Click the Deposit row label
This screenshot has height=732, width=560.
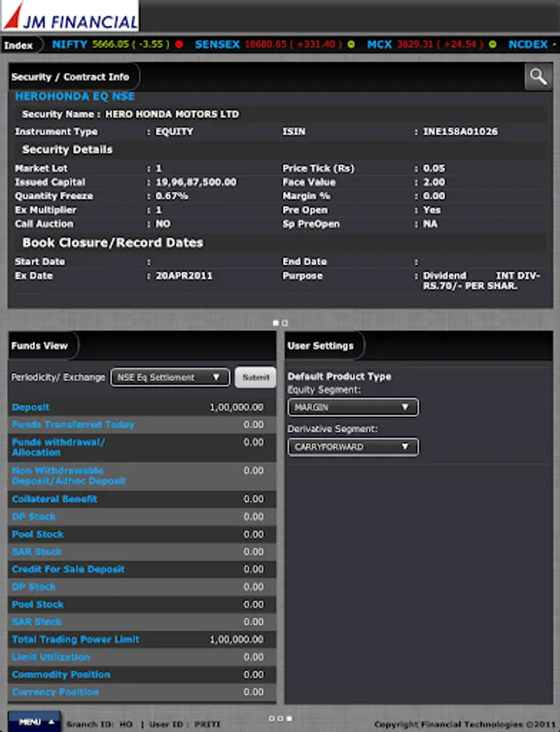tap(30, 407)
